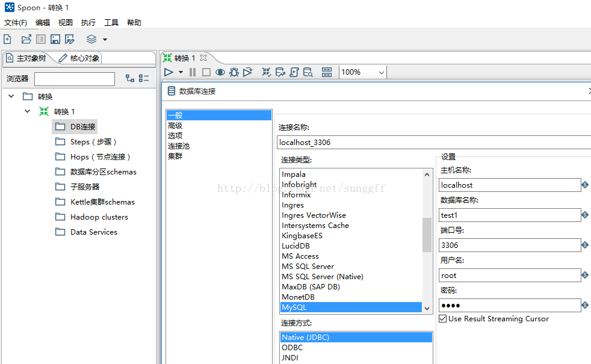Screen dimensions: 591x364
Task: Explore database with magnifier database icon
Action: tap(308, 72)
